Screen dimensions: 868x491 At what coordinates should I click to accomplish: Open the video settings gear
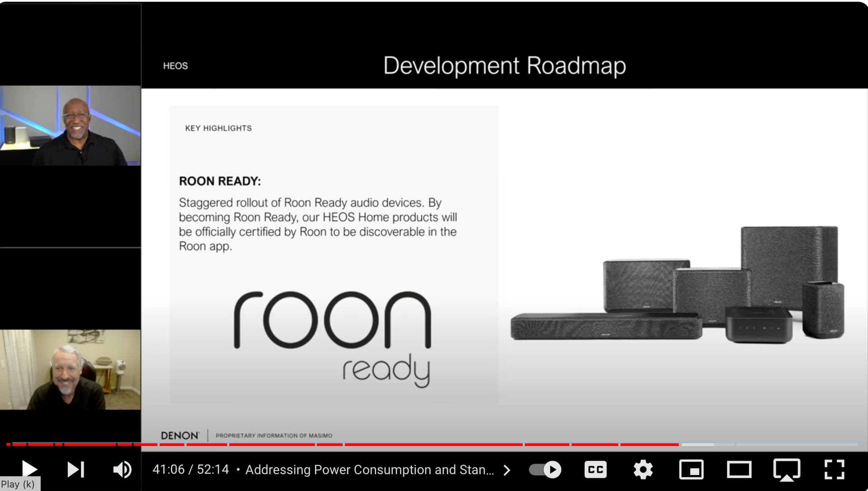(643, 469)
